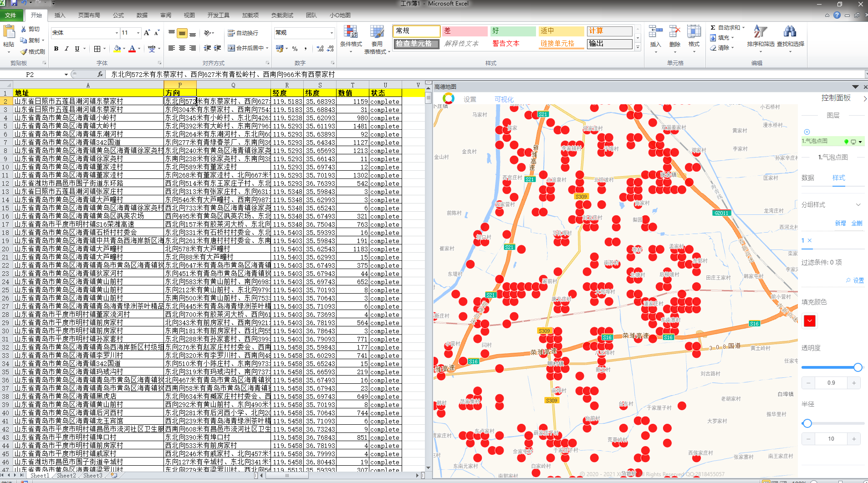
Task: Switch to the 页面布局 ribbon tab
Action: pos(89,15)
